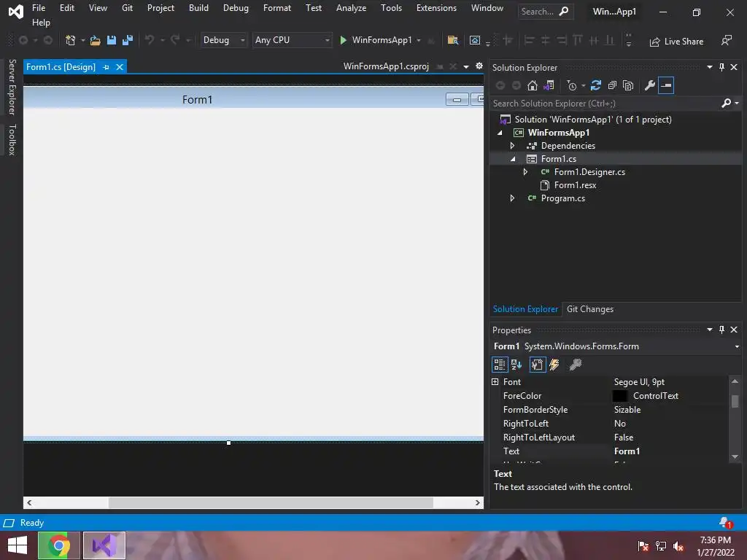
Task: Expand the Program.cs node
Action: pyautogui.click(x=513, y=198)
